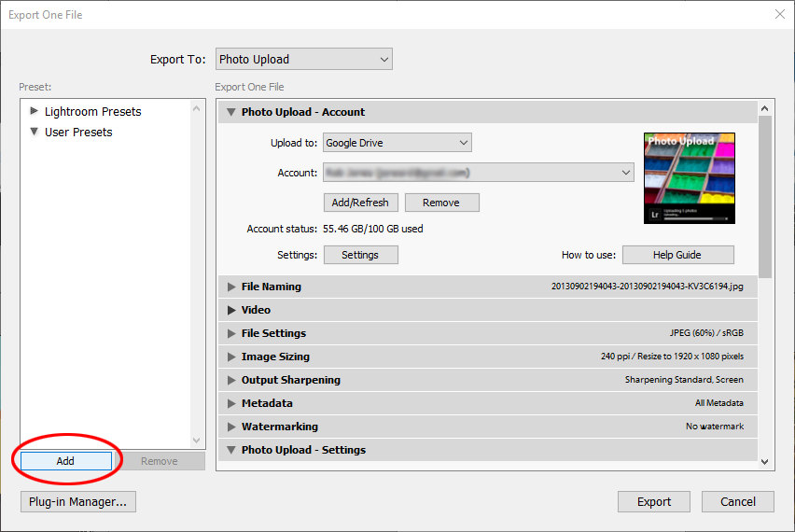
Task: Collapse the User Presets tree item
Action: (x=35, y=132)
